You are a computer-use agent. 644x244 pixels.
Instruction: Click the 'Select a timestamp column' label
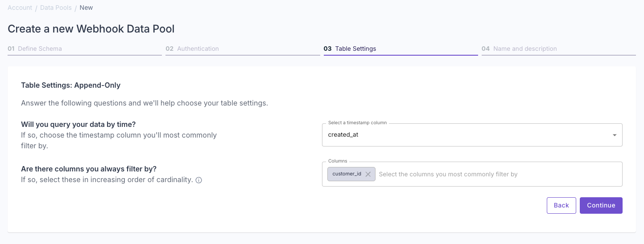pos(357,122)
